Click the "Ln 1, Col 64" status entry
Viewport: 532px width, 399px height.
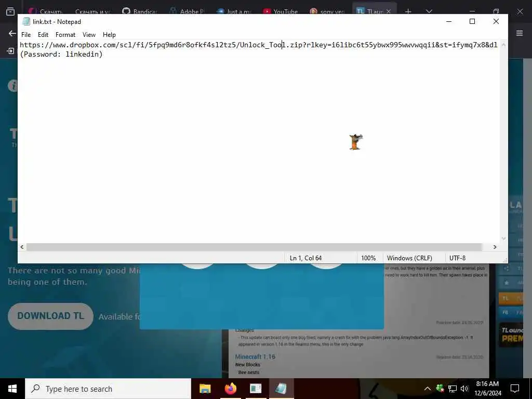[305, 258]
